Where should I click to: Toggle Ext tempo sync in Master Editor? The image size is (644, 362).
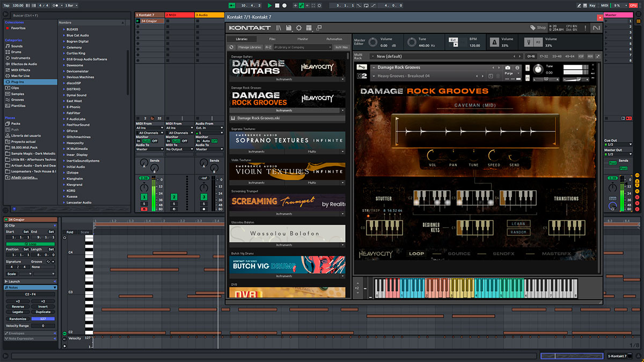click(453, 40)
